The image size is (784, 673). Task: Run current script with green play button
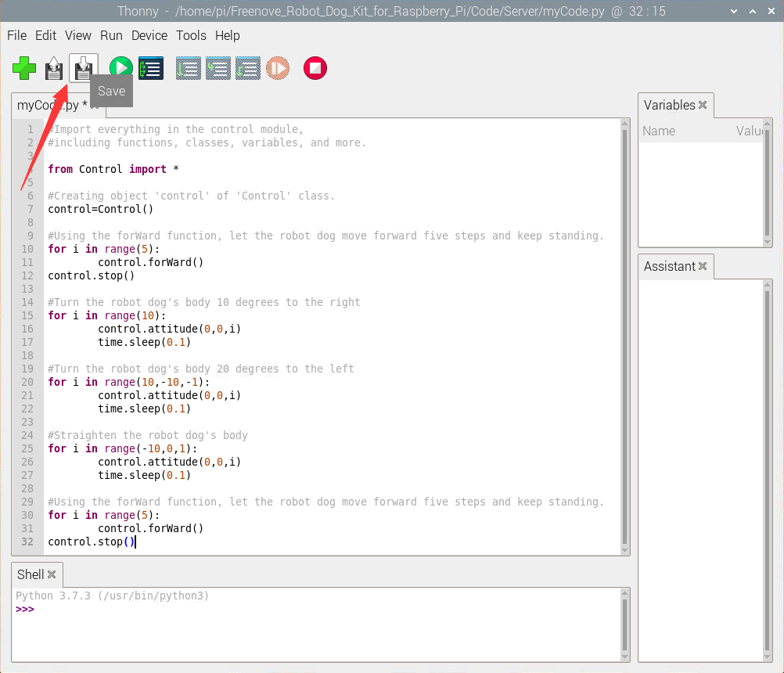point(121,68)
